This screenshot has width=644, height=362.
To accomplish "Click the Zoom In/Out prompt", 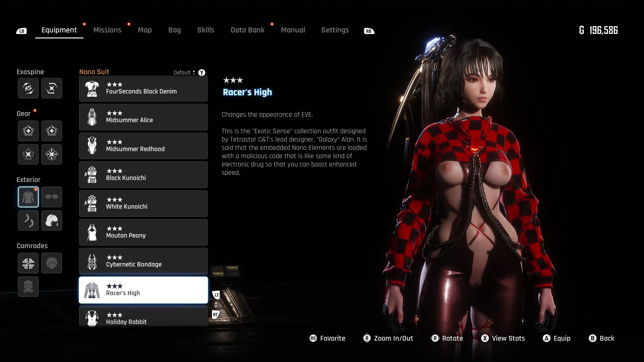I will [388, 338].
